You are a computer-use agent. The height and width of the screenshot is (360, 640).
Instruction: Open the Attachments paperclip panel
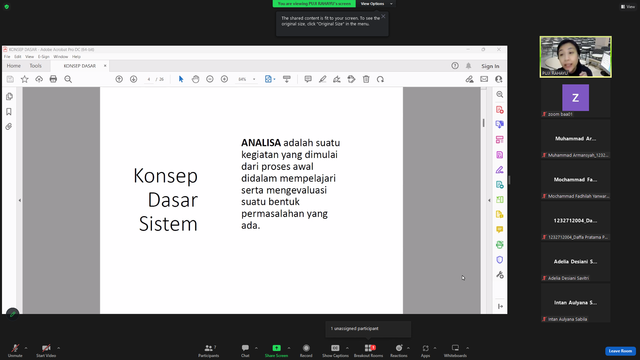[x=9, y=127]
